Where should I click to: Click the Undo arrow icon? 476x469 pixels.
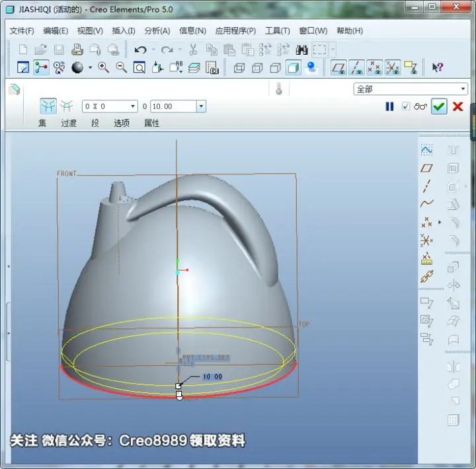[140, 50]
